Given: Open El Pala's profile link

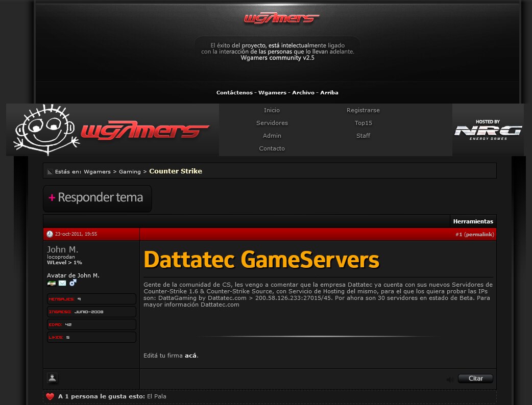Looking at the screenshot, I should 156,396.
